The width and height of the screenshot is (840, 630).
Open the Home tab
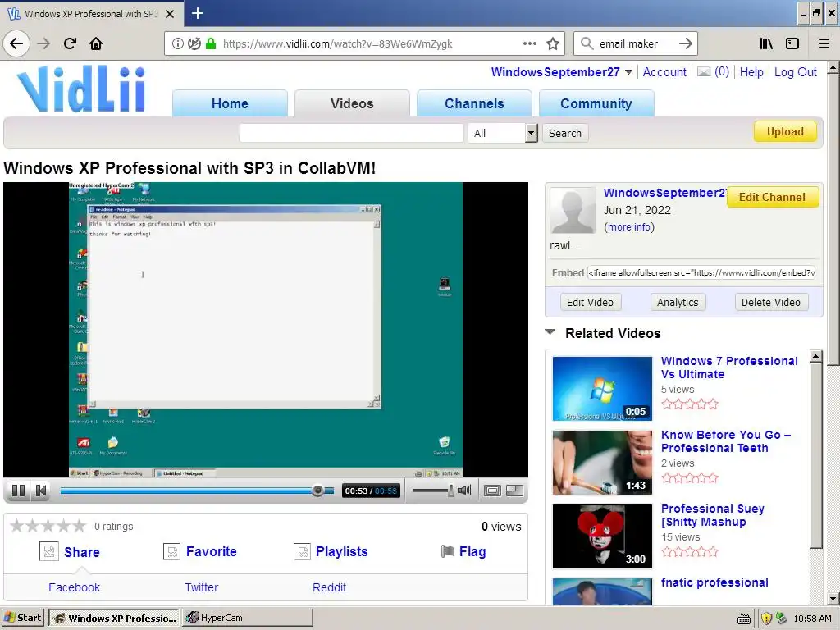(230, 103)
